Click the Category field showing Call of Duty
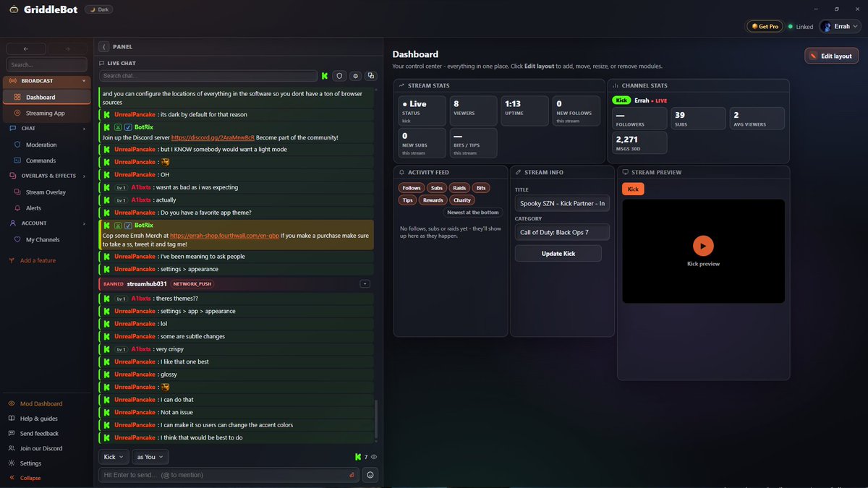This screenshot has width=868, height=488. (x=562, y=232)
